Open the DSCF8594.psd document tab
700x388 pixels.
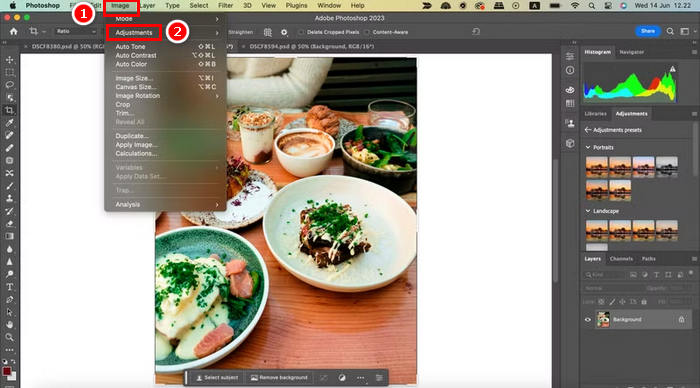click(x=312, y=46)
